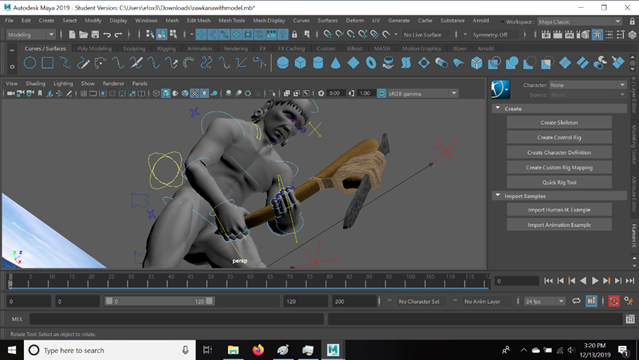This screenshot has height=360, width=639.
Task: Toggle the viewport grid display icon
Action: point(84,93)
